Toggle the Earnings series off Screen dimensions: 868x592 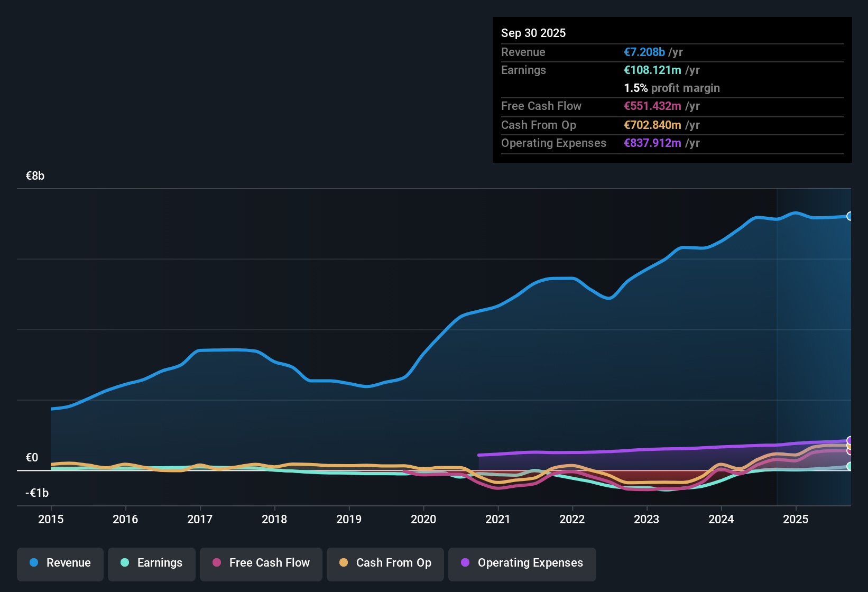tap(152, 563)
